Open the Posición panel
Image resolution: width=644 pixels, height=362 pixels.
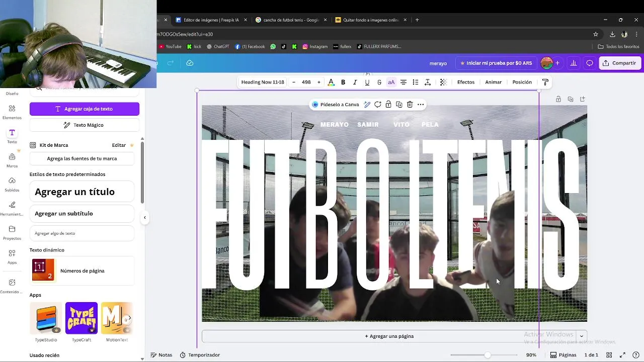click(x=522, y=82)
